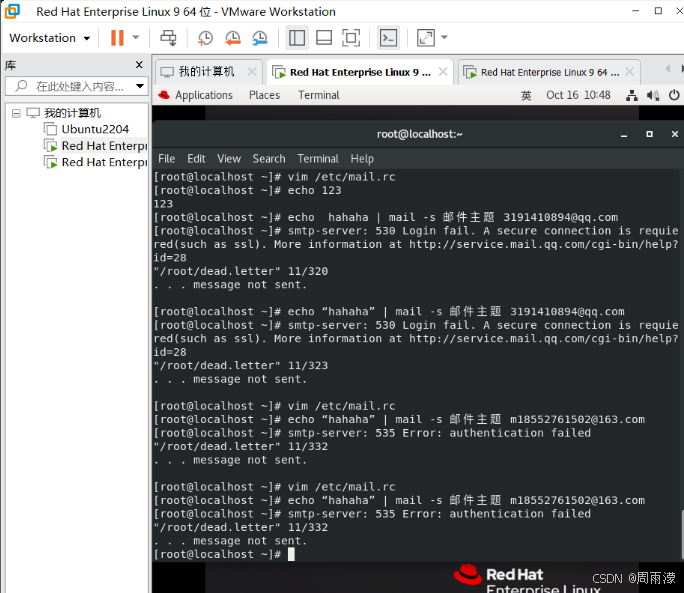Click the stretch guest display icon
Viewport: 684px width, 593px height.
point(426,38)
